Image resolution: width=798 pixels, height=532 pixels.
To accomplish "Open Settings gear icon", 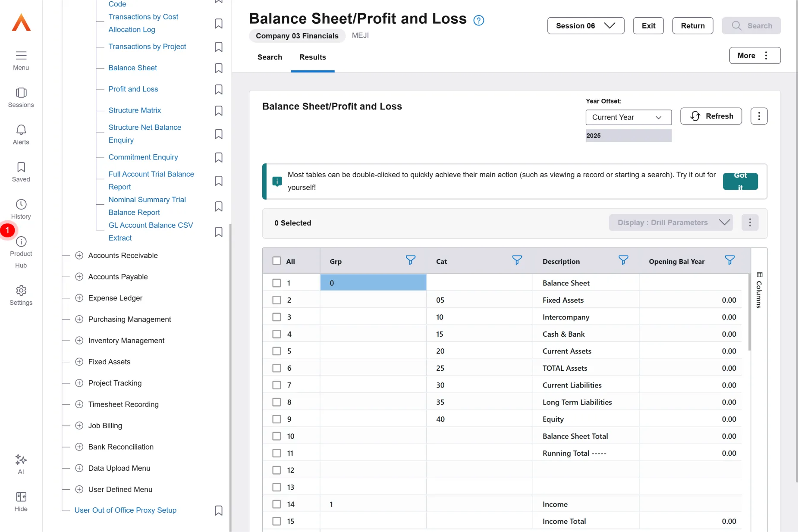I will coord(21,291).
